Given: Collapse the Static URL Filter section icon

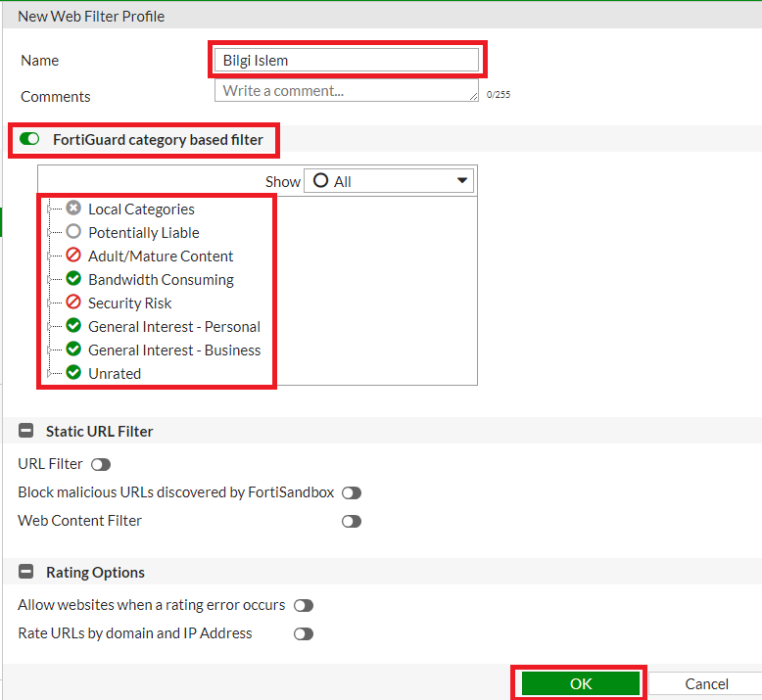Looking at the screenshot, I should [25, 431].
